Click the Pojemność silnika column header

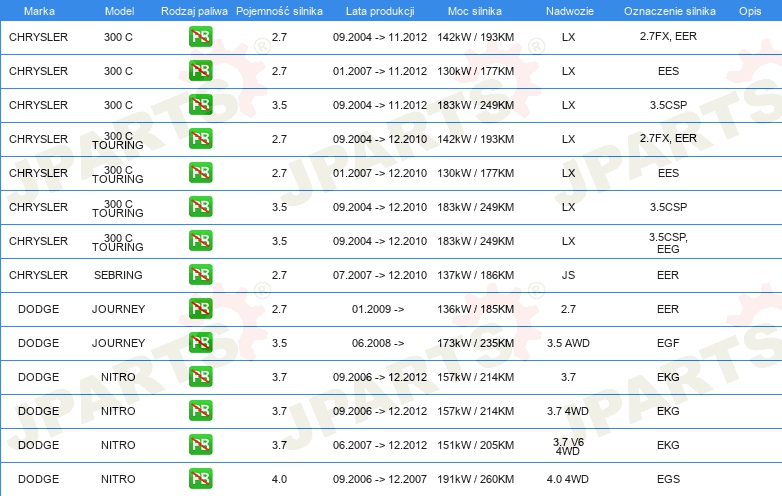[279, 11]
